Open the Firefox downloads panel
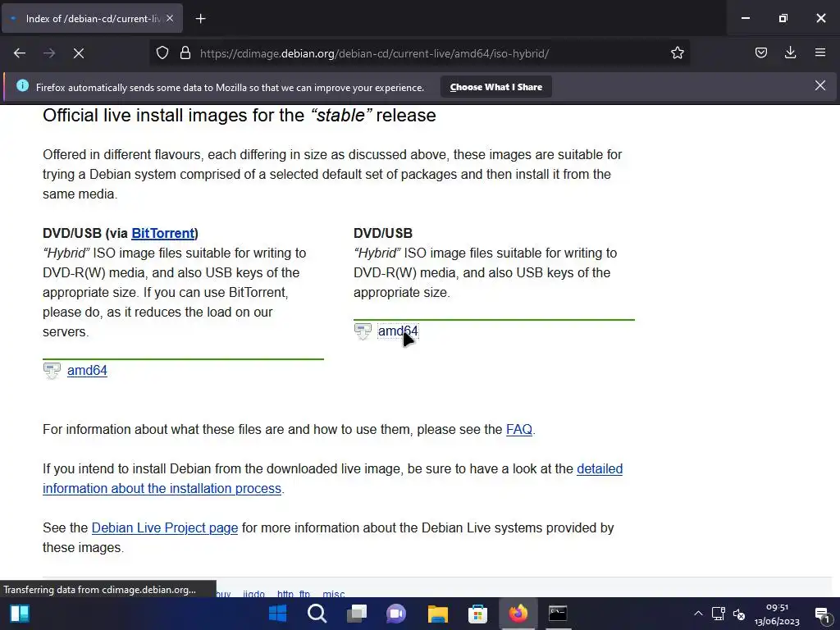 pyautogui.click(x=790, y=53)
